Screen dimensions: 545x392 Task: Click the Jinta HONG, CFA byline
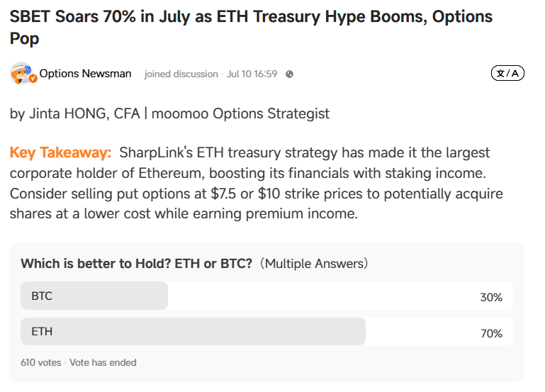point(84,113)
